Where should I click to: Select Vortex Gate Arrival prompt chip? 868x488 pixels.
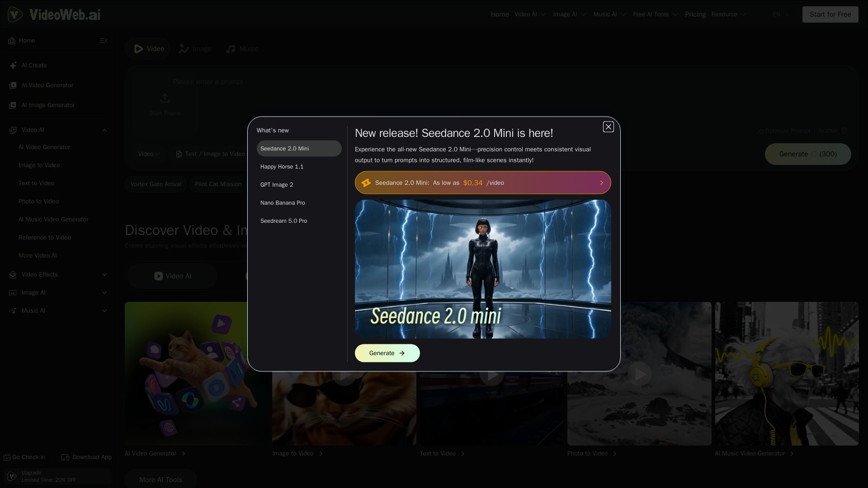(156, 184)
